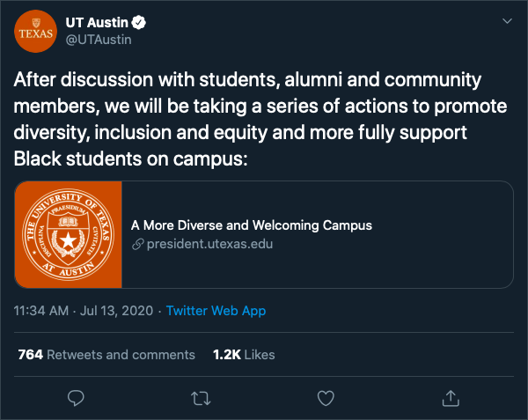This screenshot has height=420, width=528.
Task: Like the tweet with the heart icon
Action: pos(326,398)
